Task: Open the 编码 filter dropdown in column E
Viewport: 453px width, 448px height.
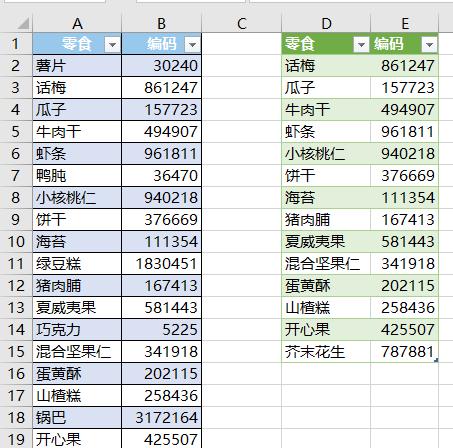Action: tap(429, 44)
